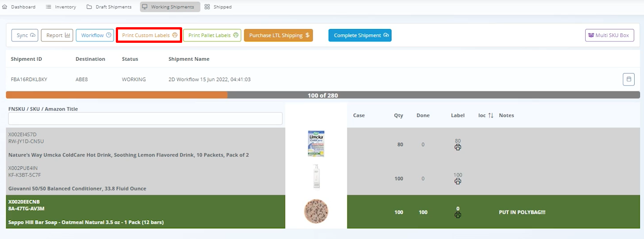Open Multi SKU Box

coord(609,35)
